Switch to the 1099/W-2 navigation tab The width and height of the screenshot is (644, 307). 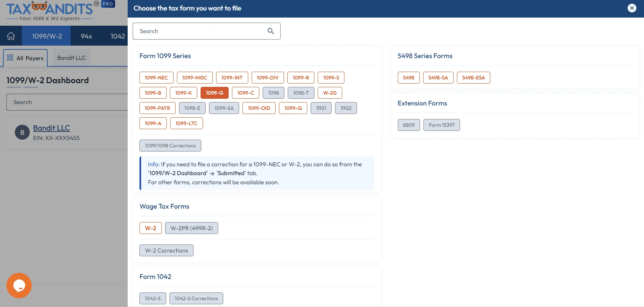pyautogui.click(x=47, y=36)
